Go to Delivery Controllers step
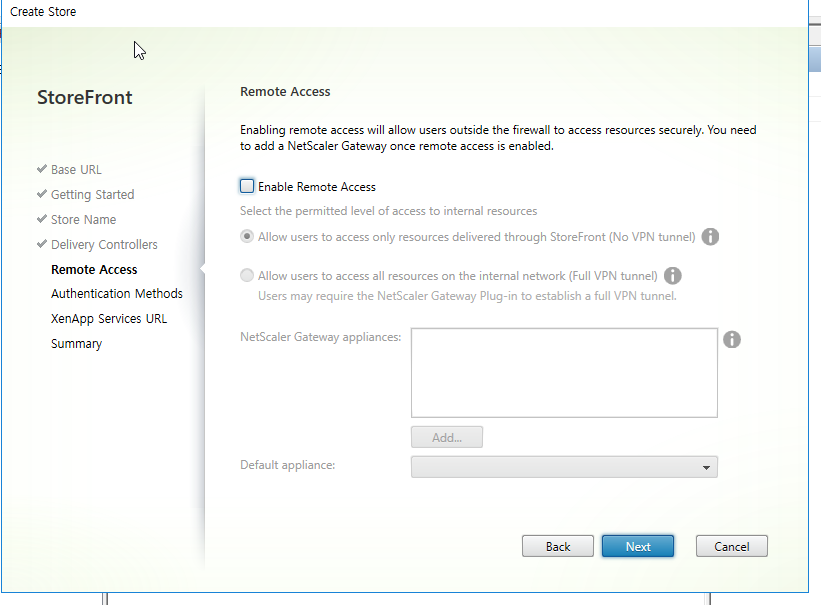 point(104,245)
